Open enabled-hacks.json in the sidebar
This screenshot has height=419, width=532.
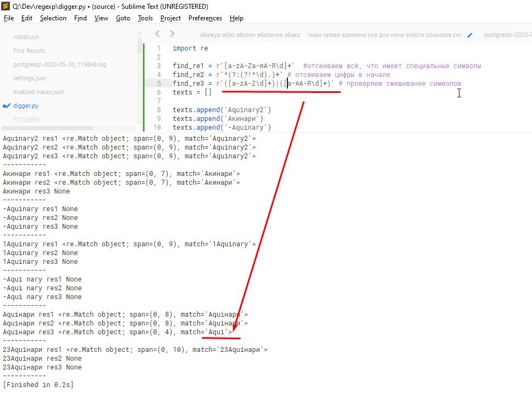point(38,92)
